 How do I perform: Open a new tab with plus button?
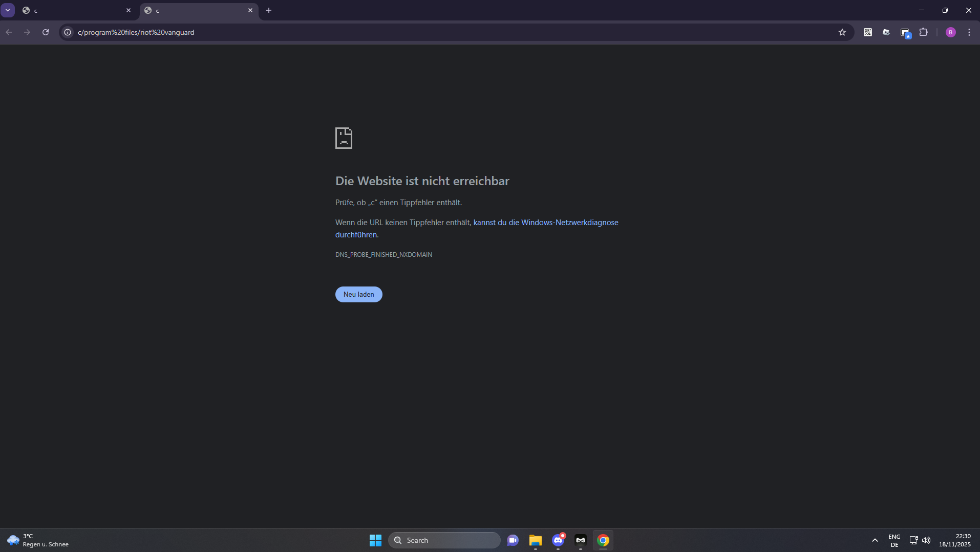pyautogui.click(x=269, y=10)
